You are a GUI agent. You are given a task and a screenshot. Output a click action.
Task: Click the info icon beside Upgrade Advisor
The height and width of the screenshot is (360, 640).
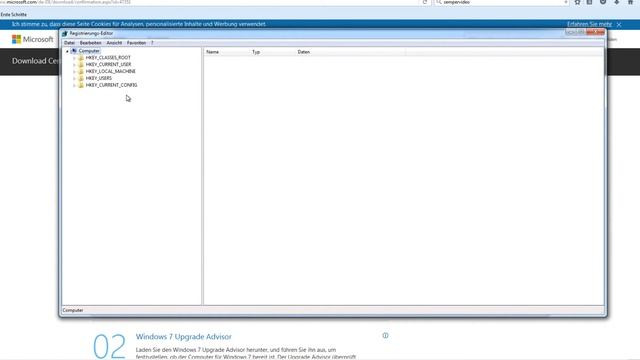[385, 336]
